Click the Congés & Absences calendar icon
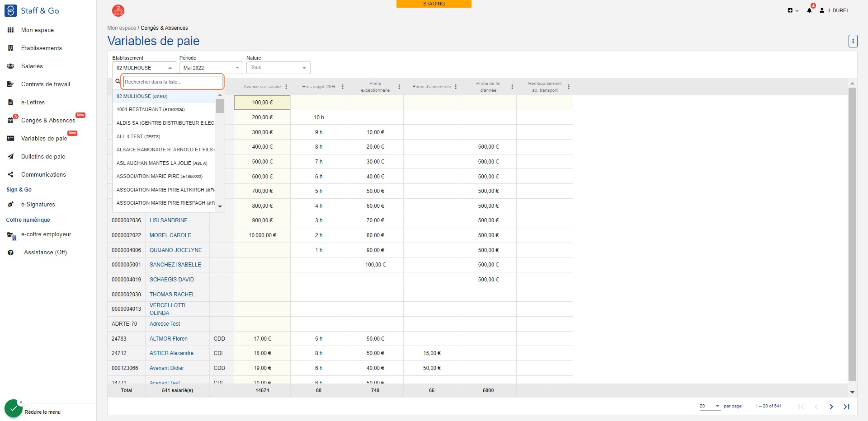This screenshot has width=868, height=421. pos(10,121)
